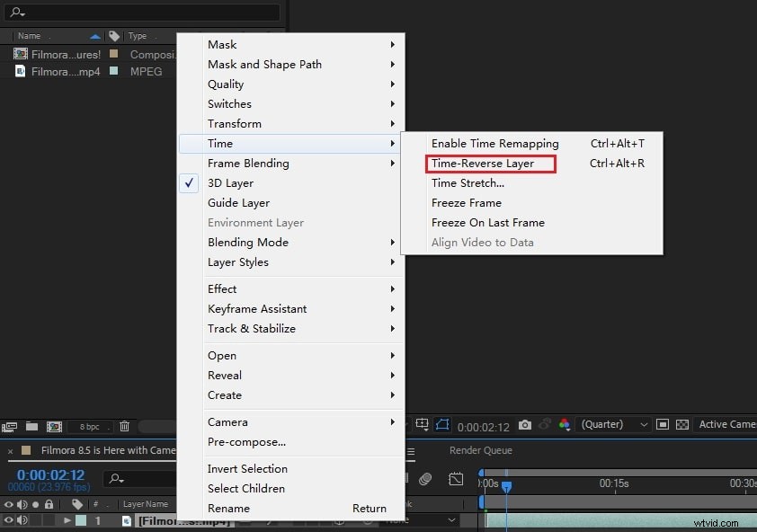This screenshot has height=532, width=757.
Task: Mute audio on the Filmora layer
Action: point(22,519)
